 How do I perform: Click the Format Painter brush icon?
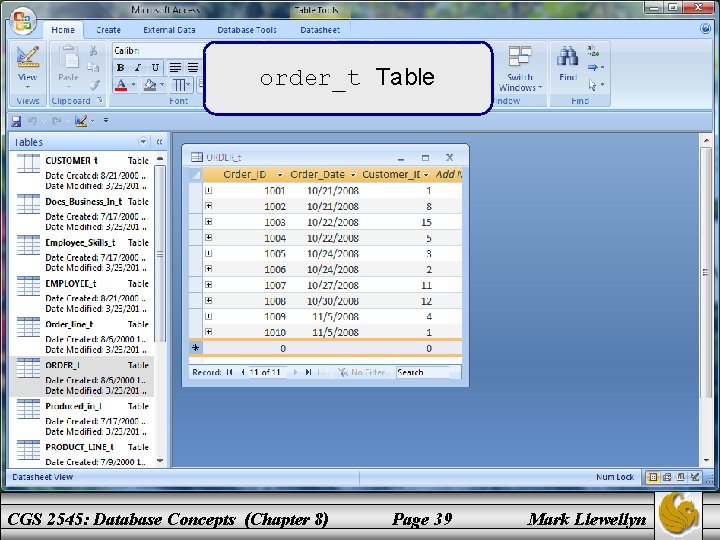[93, 84]
